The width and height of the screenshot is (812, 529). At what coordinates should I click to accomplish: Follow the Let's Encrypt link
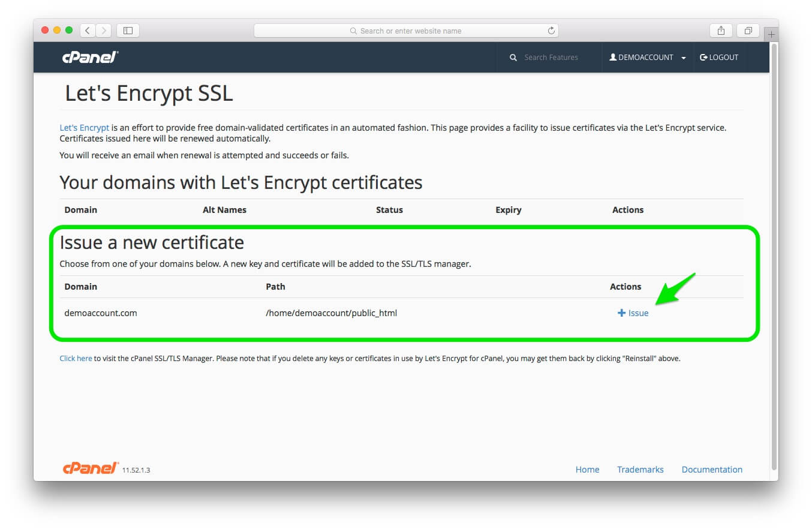pos(85,128)
